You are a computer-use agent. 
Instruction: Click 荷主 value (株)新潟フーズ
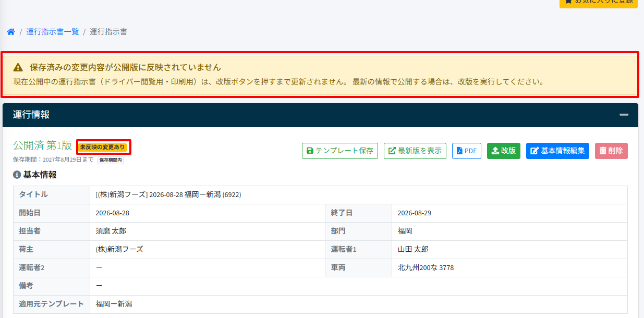[119, 250]
